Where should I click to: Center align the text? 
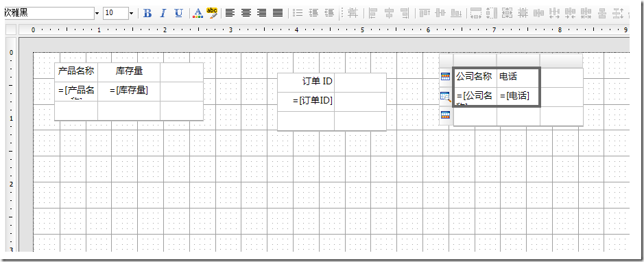[x=246, y=13]
